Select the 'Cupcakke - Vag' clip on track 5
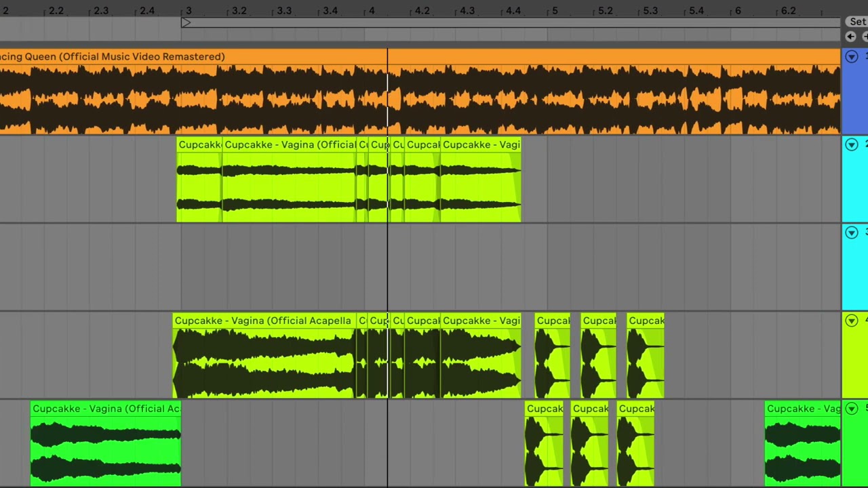This screenshot has height=488, width=868. tap(803, 444)
